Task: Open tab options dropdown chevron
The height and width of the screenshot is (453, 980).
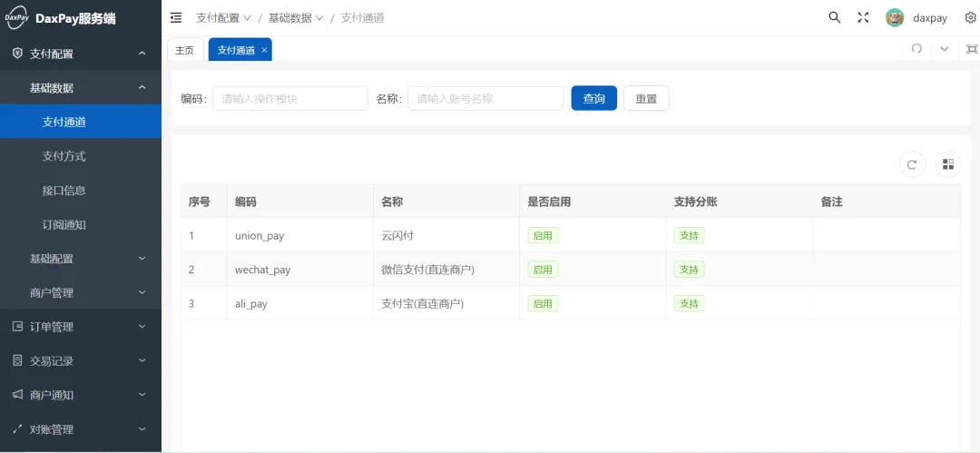Action: coord(945,49)
